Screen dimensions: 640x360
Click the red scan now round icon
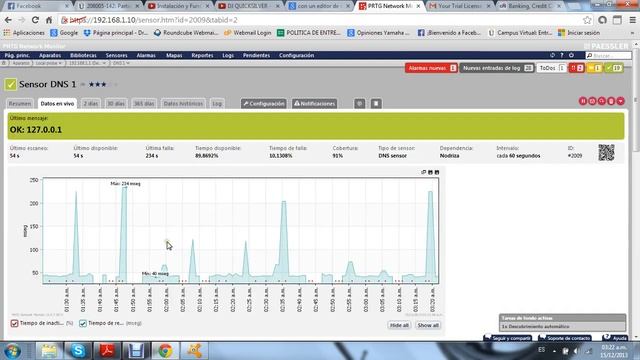click(x=602, y=101)
